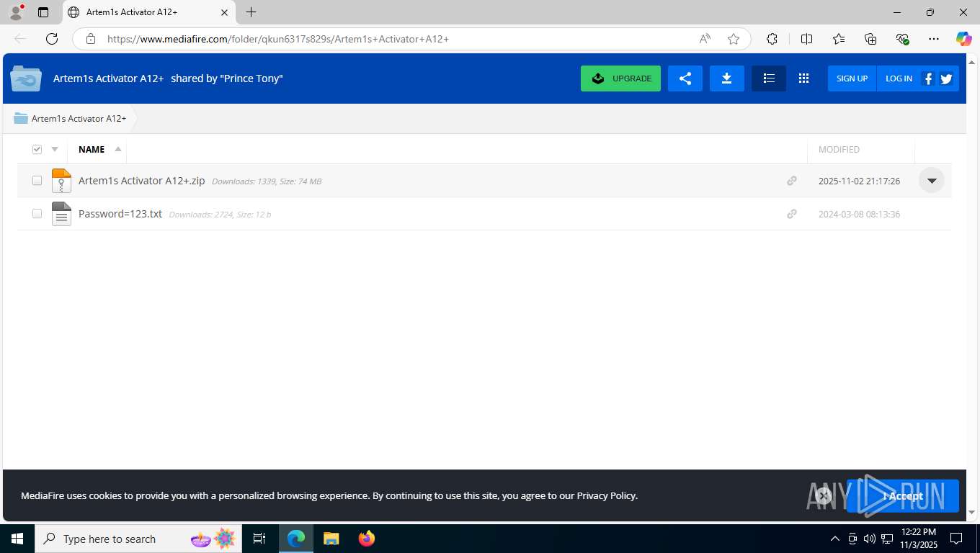
Task: Click the Windows search box
Action: 138,539
